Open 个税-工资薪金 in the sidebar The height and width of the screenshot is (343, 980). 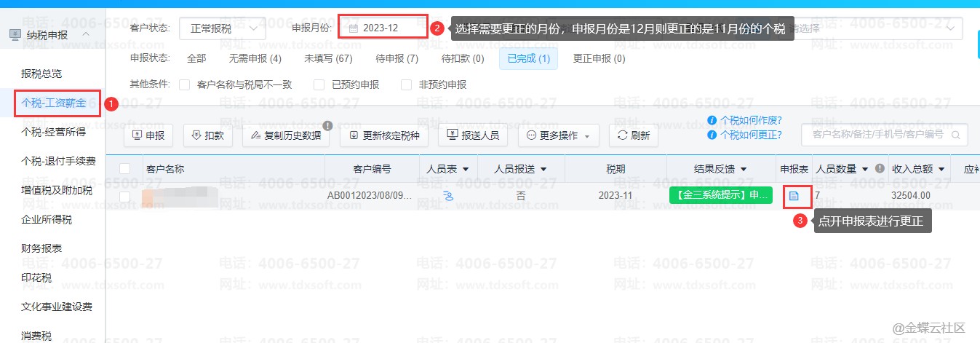click(x=55, y=103)
